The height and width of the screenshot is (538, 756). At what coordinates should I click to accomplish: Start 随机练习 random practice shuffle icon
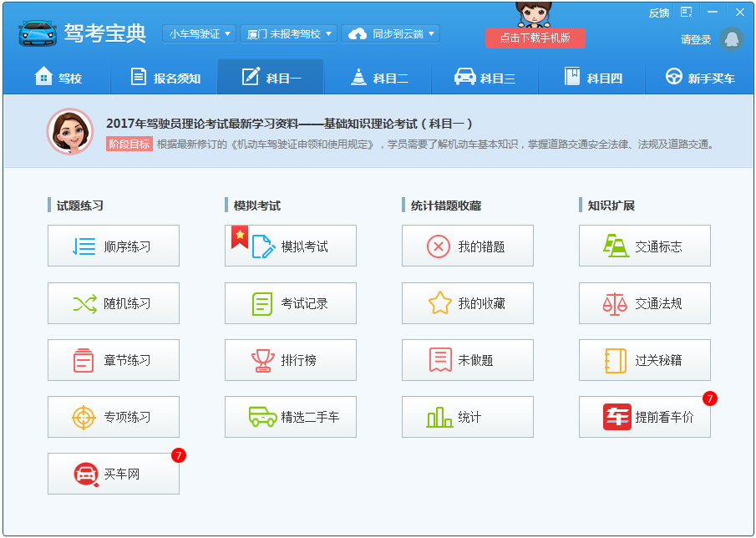[x=84, y=303]
